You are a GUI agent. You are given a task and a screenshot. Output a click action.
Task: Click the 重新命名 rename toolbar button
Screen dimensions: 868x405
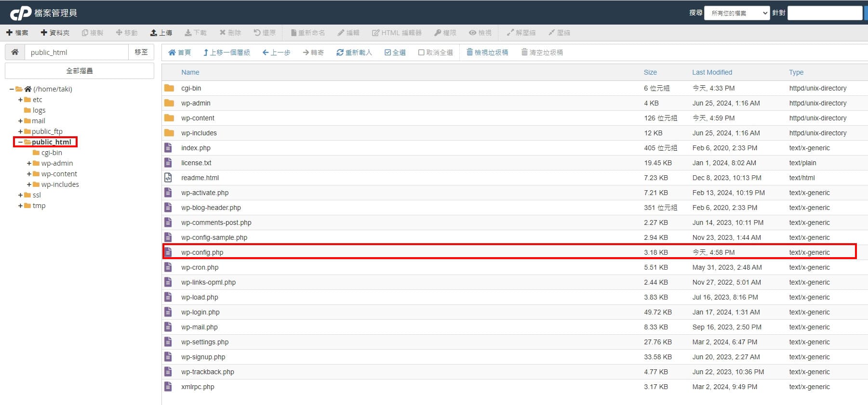(x=308, y=33)
